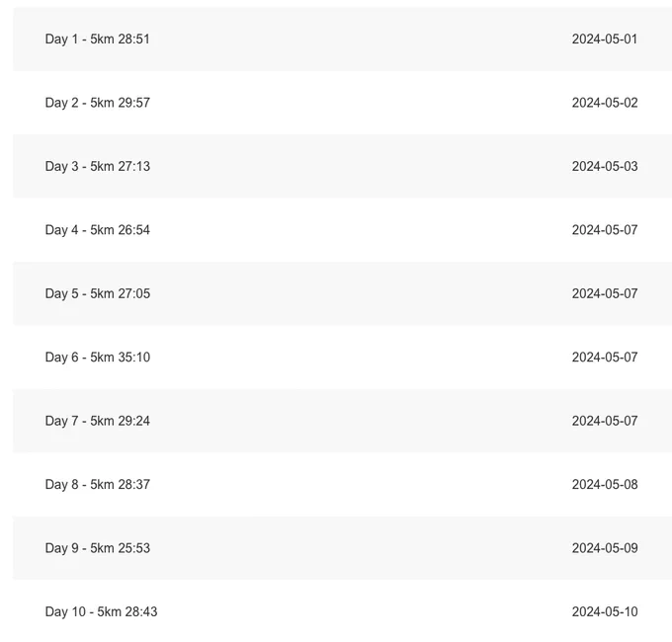Viewport: 672px width, 642px height.
Task: Open the Day 3 - 5km 27:13 row
Action: tap(343, 166)
